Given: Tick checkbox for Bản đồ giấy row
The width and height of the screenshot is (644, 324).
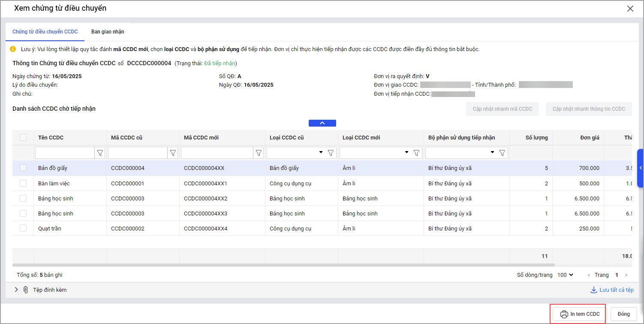Looking at the screenshot, I should (x=23, y=168).
